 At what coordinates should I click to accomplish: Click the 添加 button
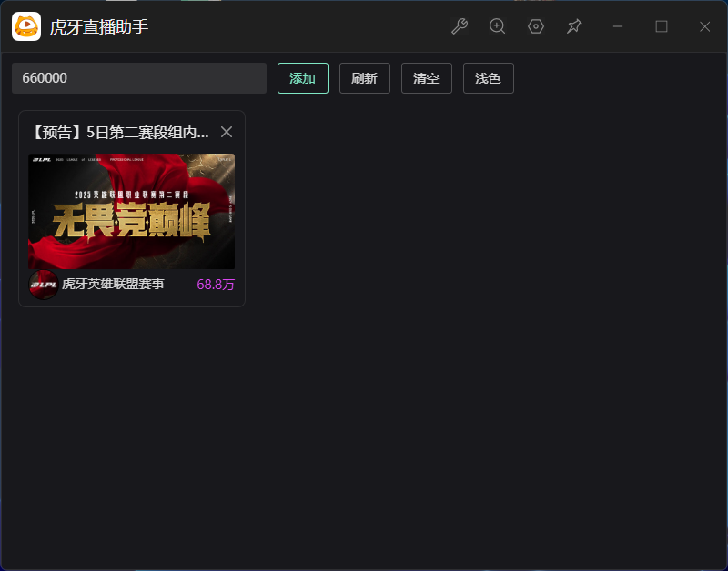[303, 78]
